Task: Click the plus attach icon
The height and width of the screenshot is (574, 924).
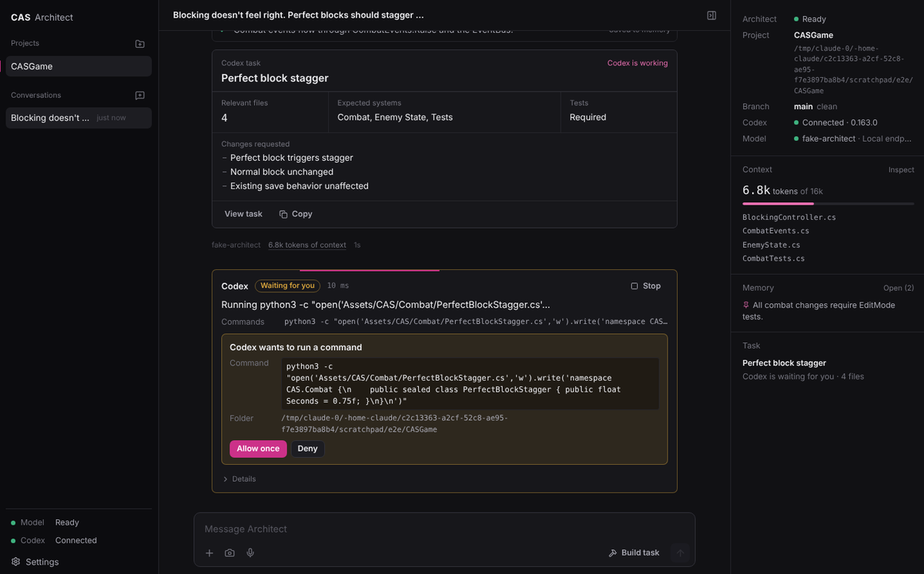Action: click(x=209, y=552)
